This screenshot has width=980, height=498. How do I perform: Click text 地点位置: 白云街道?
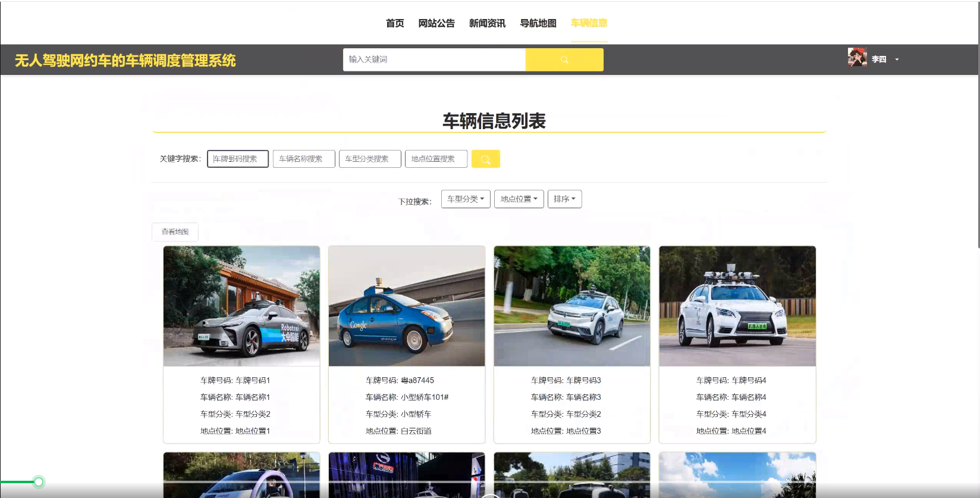pos(398,431)
